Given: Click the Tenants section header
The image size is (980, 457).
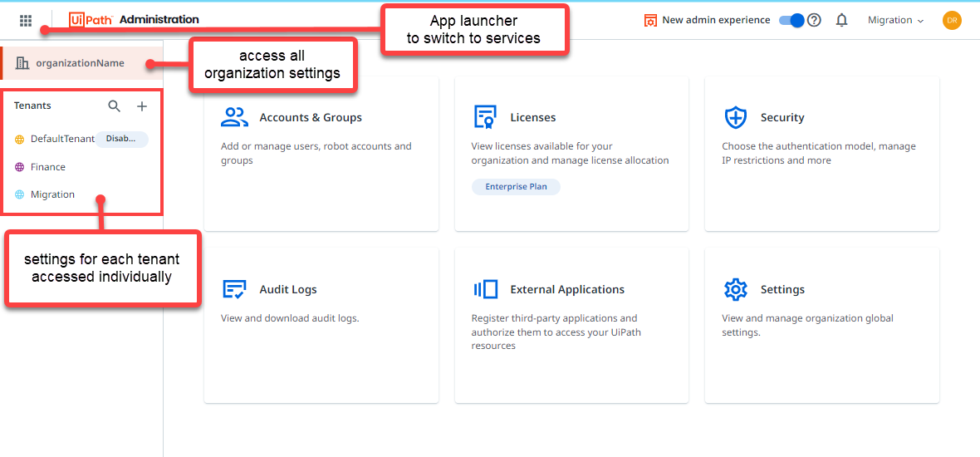Looking at the screenshot, I should tap(32, 106).
